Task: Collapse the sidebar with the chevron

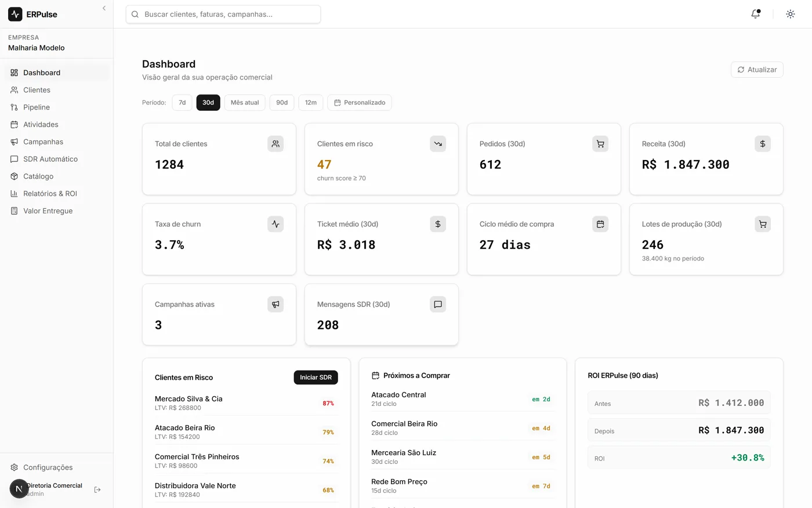Action: coord(104,8)
